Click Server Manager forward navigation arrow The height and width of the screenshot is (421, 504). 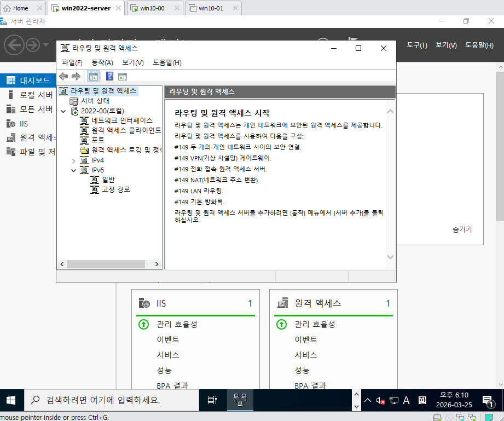pyautogui.click(x=33, y=45)
